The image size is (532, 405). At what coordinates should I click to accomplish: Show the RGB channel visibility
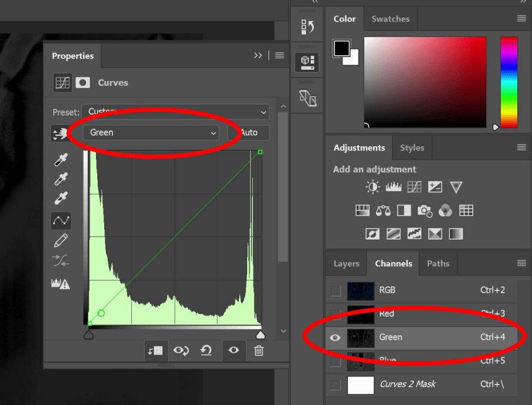point(335,290)
